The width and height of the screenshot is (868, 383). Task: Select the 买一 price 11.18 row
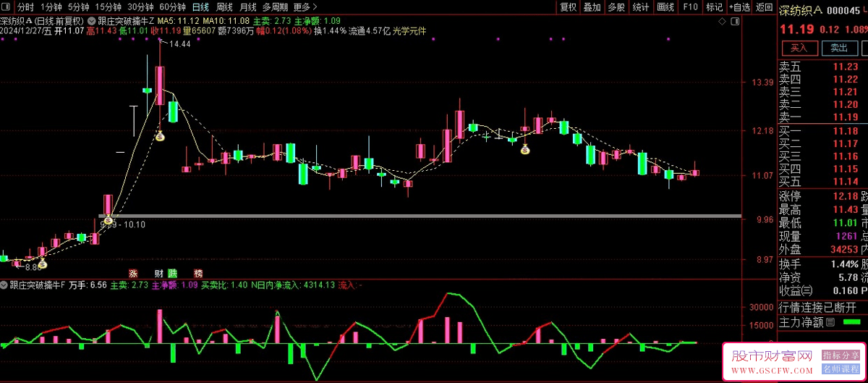pos(823,130)
